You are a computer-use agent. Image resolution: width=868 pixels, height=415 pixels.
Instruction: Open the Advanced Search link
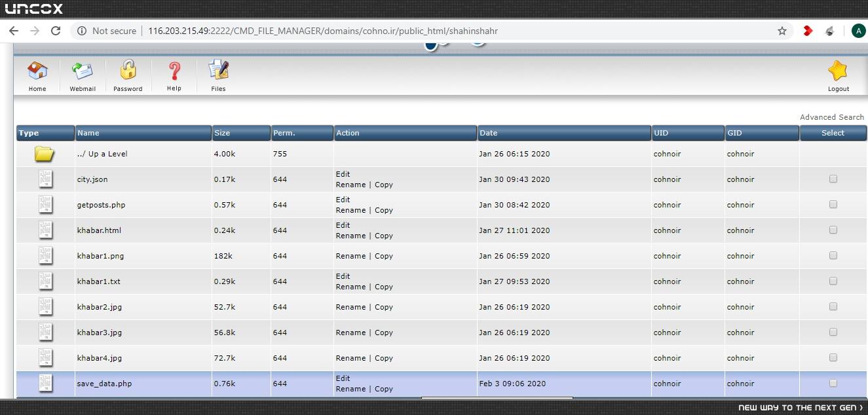tap(832, 117)
